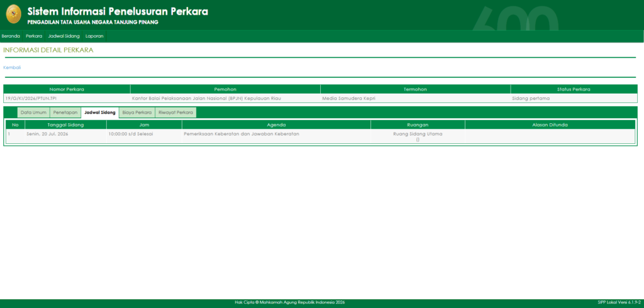Open the Beranda menu

(x=11, y=36)
